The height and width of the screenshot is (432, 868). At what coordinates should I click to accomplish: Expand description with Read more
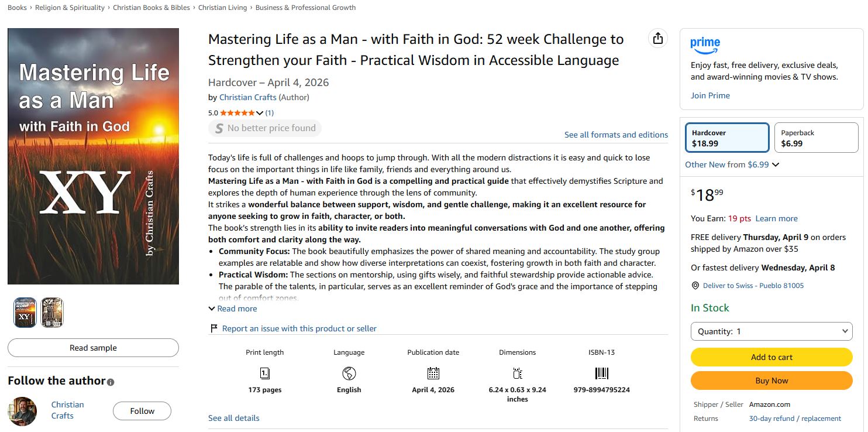tap(233, 308)
